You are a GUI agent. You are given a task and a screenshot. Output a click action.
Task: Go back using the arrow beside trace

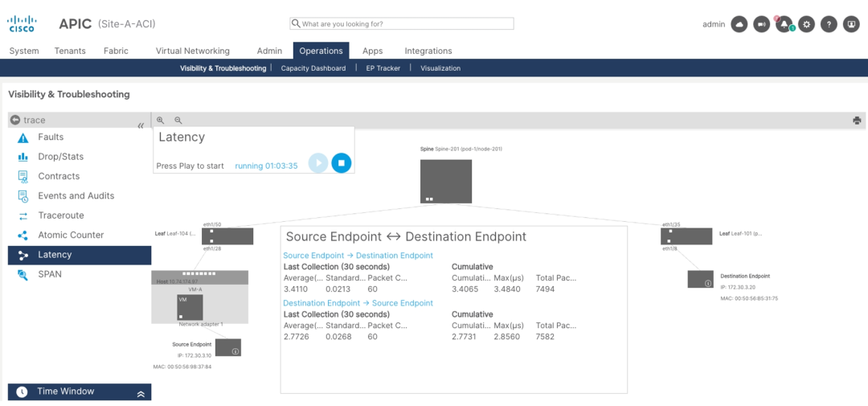pyautogui.click(x=15, y=121)
